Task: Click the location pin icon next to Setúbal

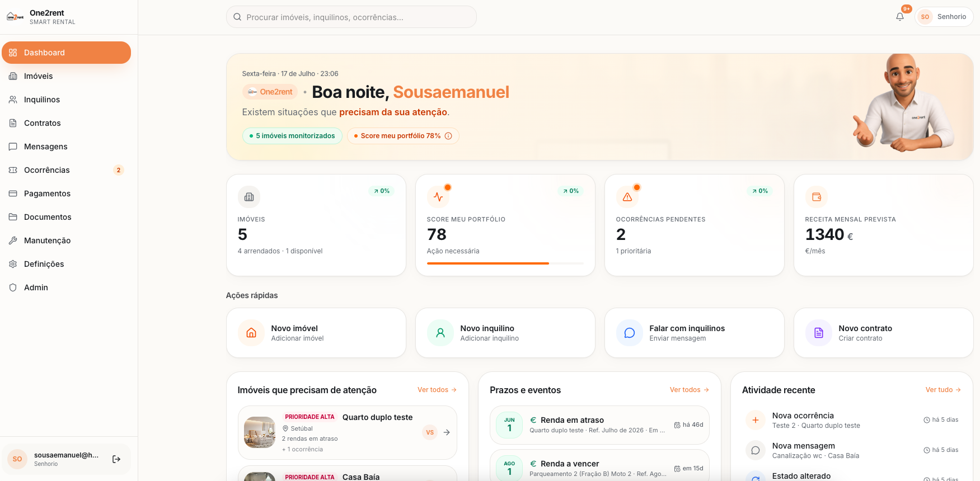Action: 285,428
